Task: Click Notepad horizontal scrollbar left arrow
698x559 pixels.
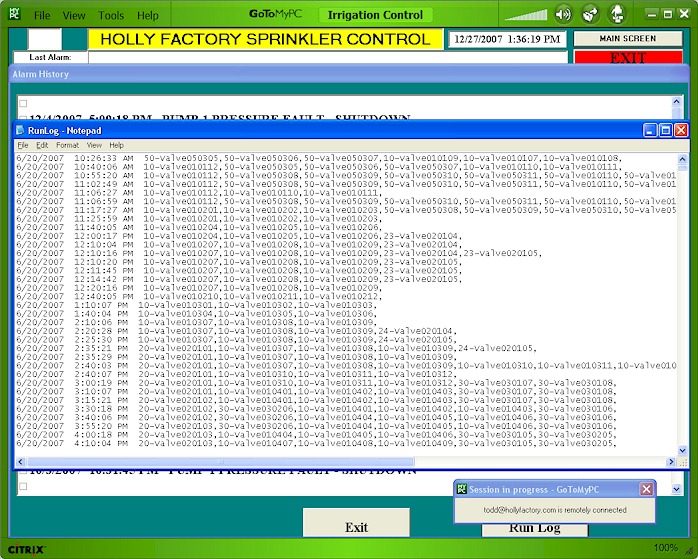Action: coord(21,462)
